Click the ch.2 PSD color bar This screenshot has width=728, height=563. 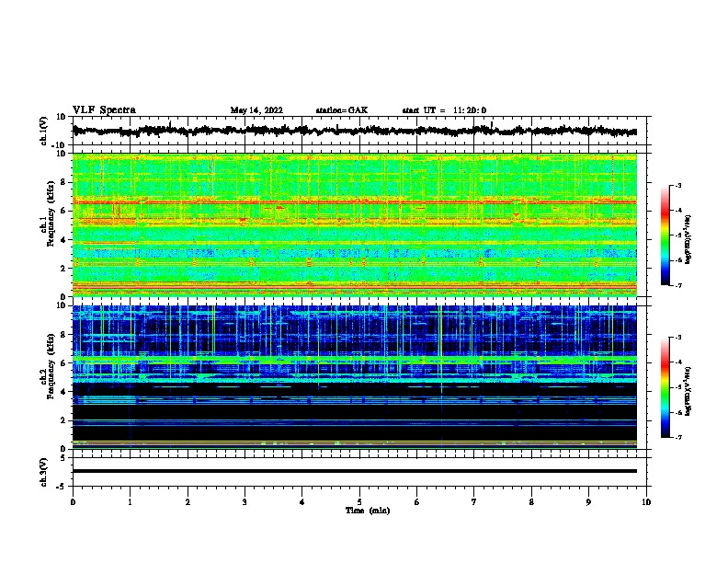665,387
